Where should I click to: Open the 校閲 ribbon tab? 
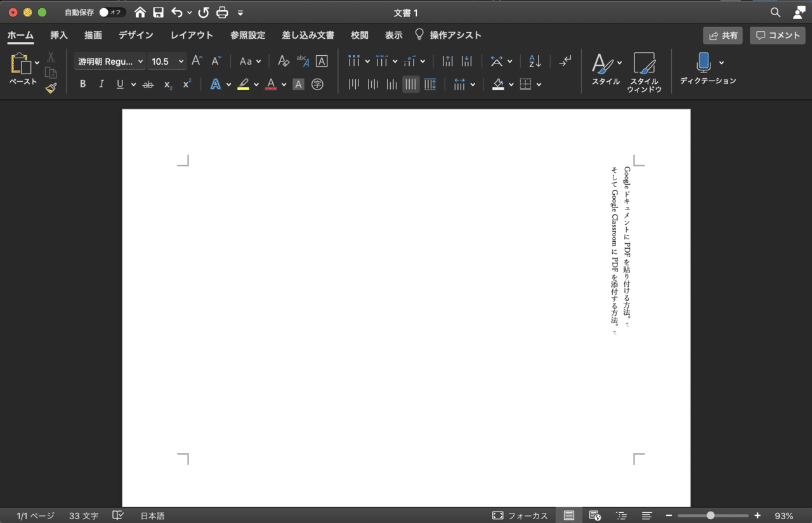(359, 35)
